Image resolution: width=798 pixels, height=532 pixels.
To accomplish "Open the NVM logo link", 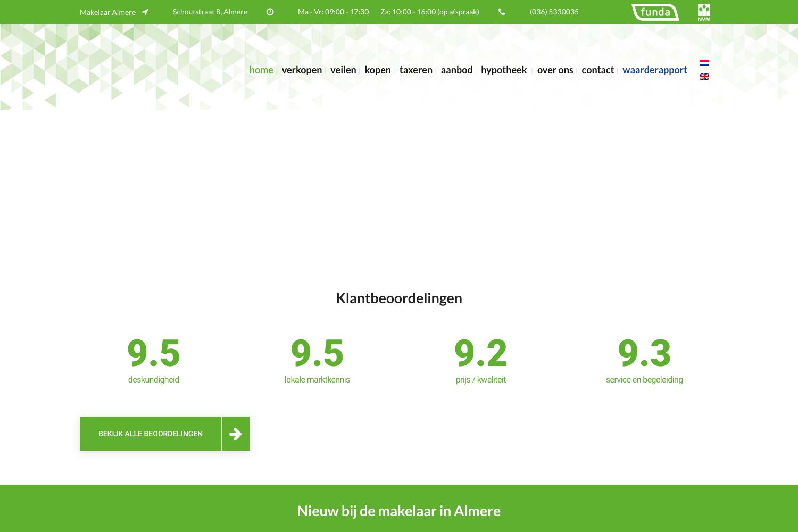I will (x=704, y=12).
